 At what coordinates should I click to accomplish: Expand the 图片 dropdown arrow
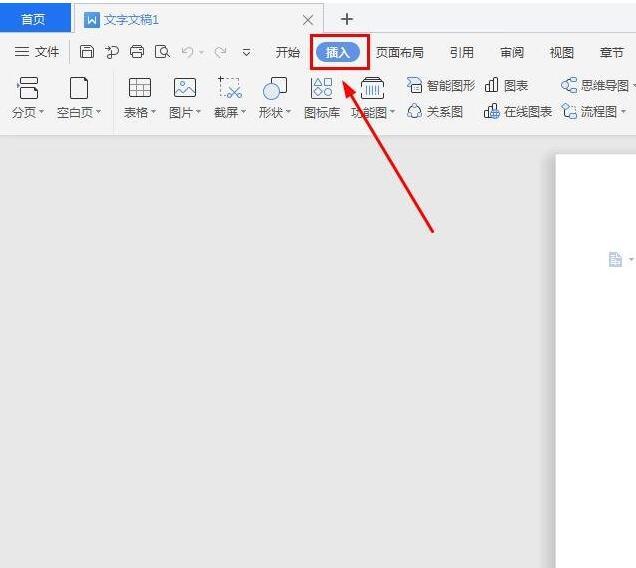pyautogui.click(x=198, y=112)
